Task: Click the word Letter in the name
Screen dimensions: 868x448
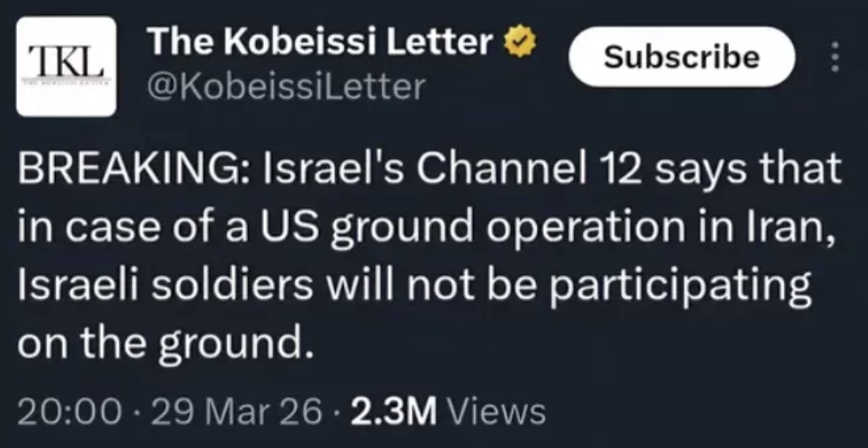Action: [x=441, y=41]
